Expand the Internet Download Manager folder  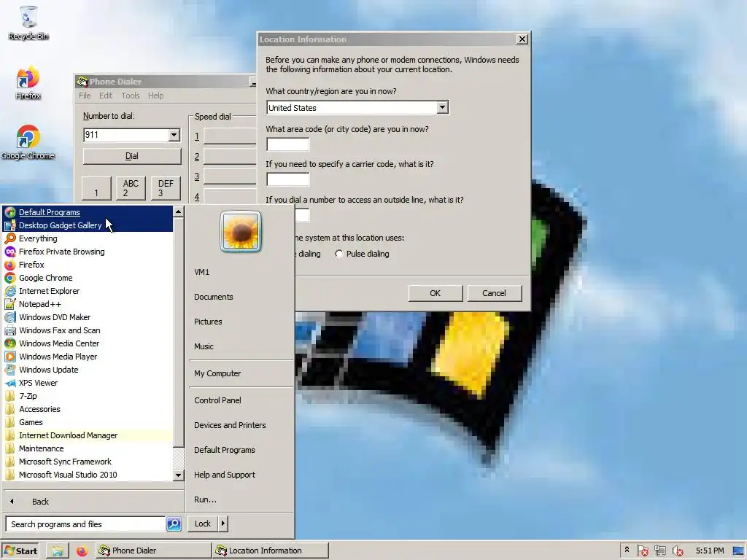click(88, 435)
